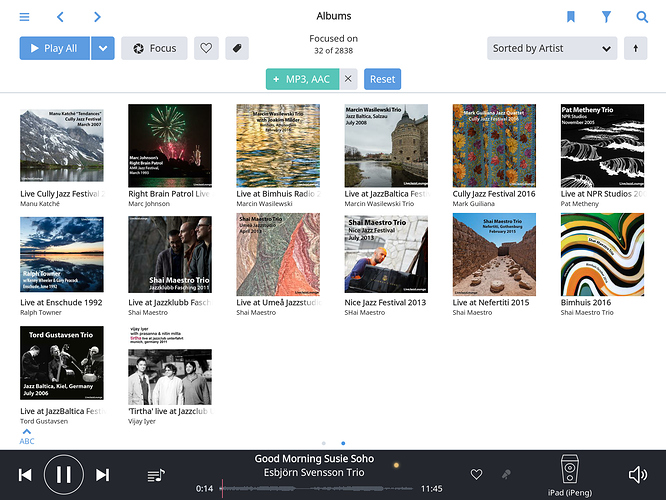Click Good Morning Susie Soho track title
This screenshot has width=666, height=500.
pos(314,459)
